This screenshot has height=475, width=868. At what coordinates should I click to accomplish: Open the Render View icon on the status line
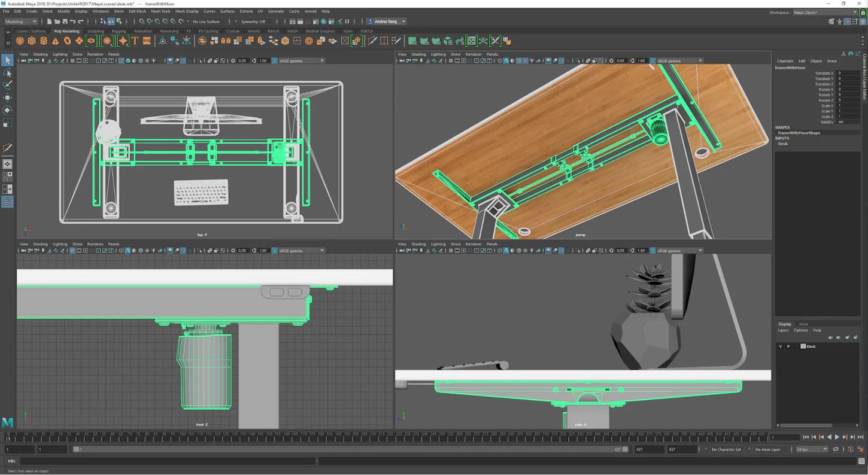pyautogui.click(x=293, y=22)
